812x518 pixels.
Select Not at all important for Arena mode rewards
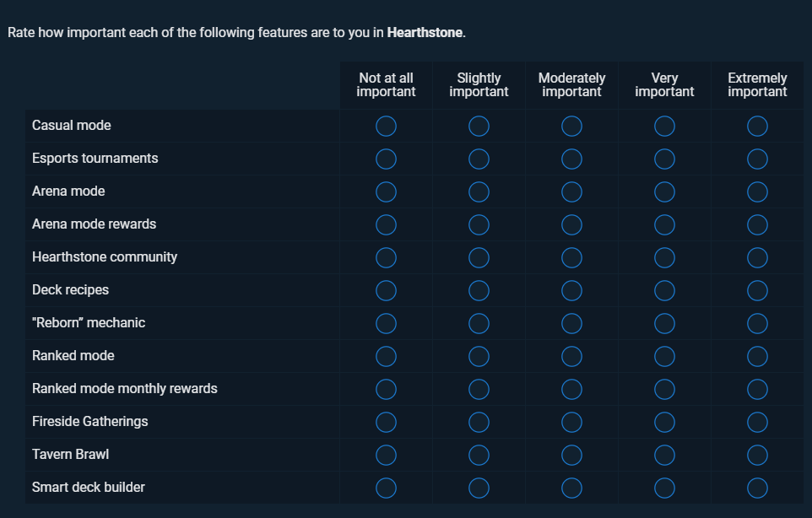[x=386, y=224]
